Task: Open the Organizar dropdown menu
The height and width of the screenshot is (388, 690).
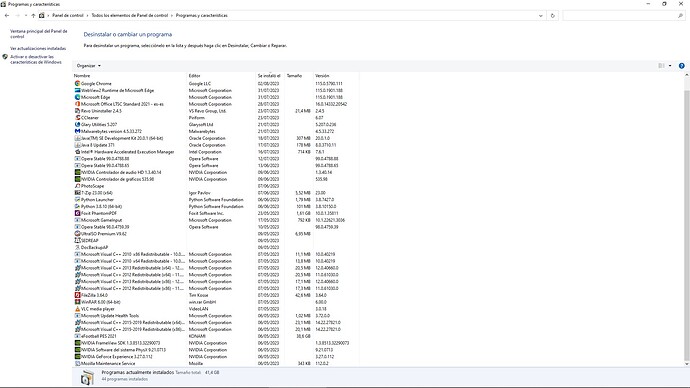Action: point(88,66)
